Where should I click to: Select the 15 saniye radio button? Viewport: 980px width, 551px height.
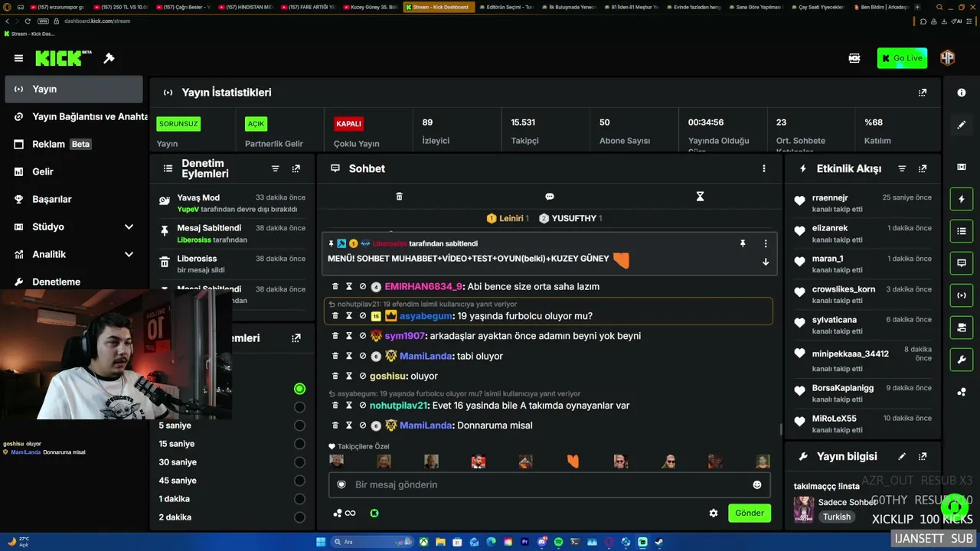point(299,444)
